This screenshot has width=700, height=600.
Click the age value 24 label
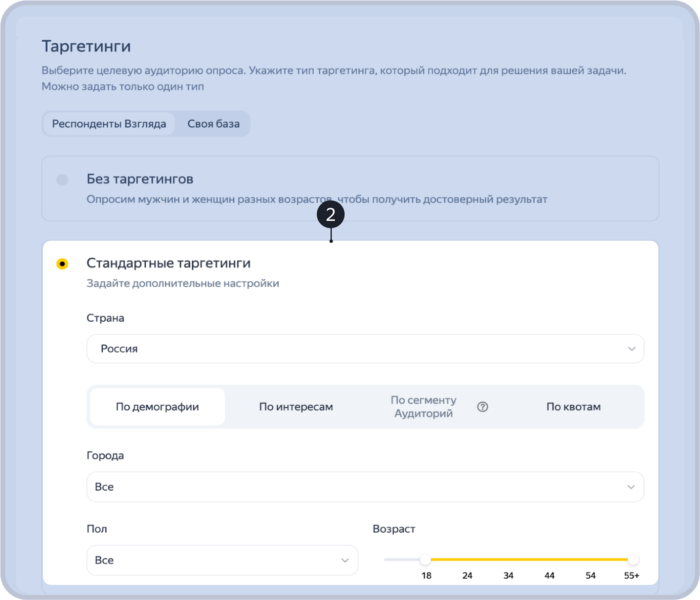pyautogui.click(x=467, y=575)
